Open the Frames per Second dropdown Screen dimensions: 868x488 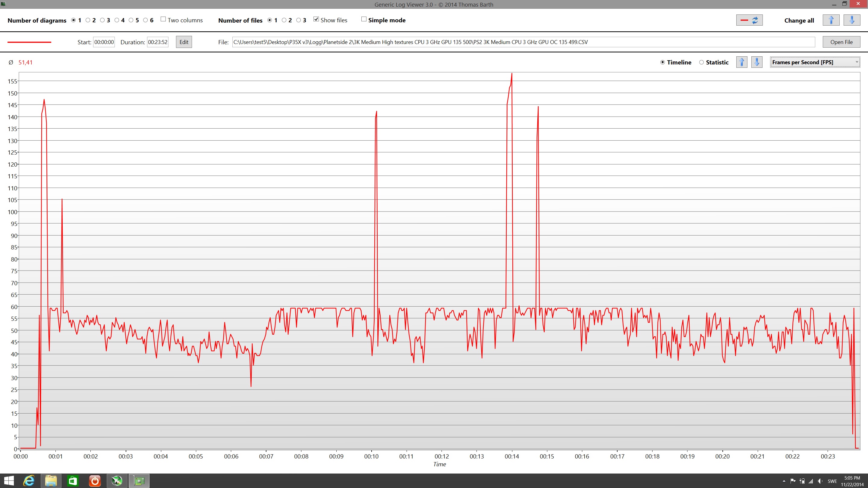(x=815, y=62)
